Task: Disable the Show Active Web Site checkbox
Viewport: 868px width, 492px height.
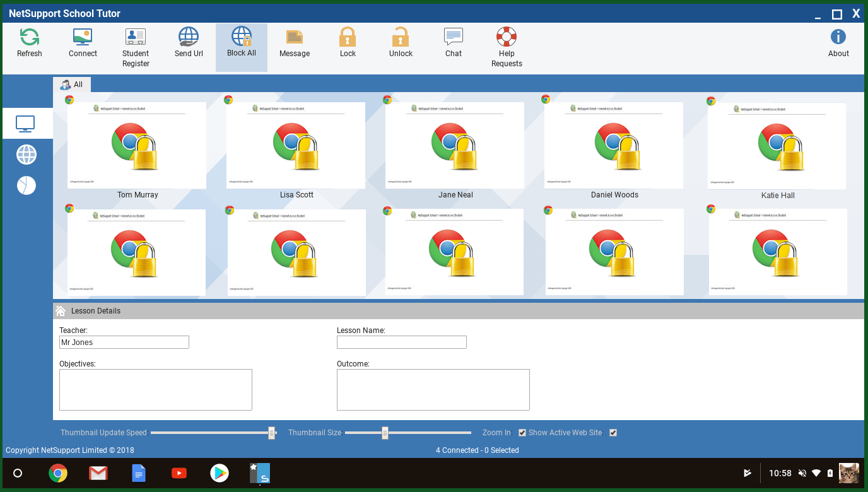Action: [x=613, y=433]
